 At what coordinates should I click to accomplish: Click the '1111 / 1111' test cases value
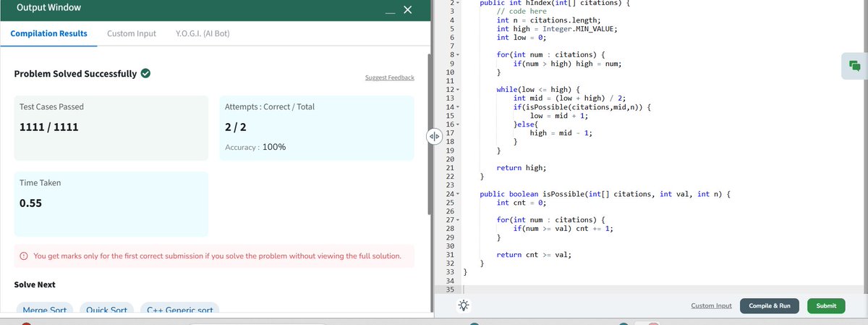tap(50, 127)
